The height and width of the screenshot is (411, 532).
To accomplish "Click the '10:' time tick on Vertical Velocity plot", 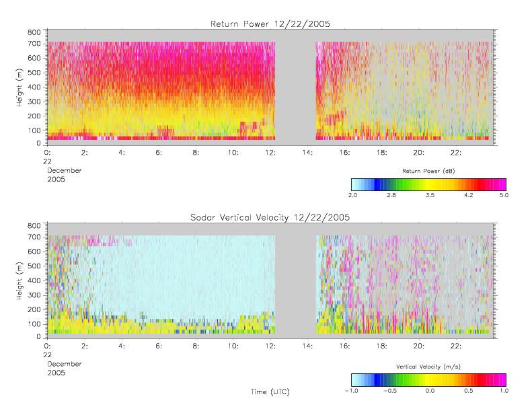I will 233,346.
